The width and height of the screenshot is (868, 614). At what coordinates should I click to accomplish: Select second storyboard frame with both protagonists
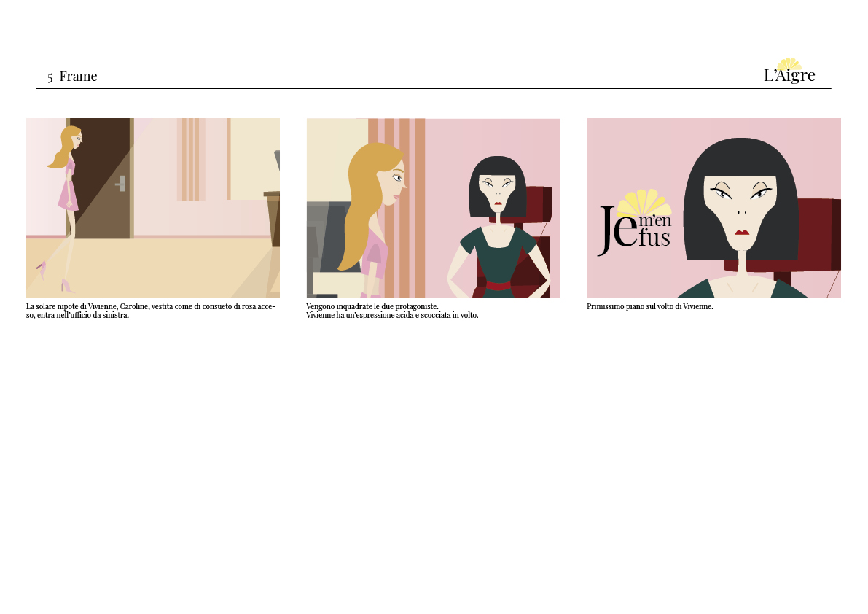click(x=434, y=208)
